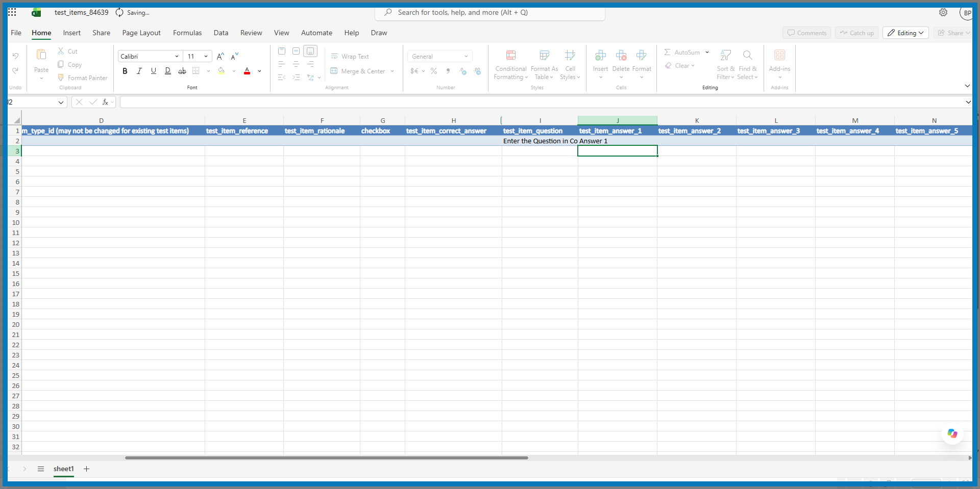Apply the red font color
980x489 pixels.
click(247, 71)
